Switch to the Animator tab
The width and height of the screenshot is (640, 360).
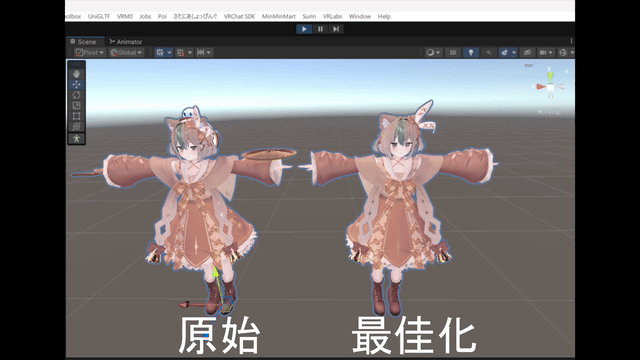(126, 42)
